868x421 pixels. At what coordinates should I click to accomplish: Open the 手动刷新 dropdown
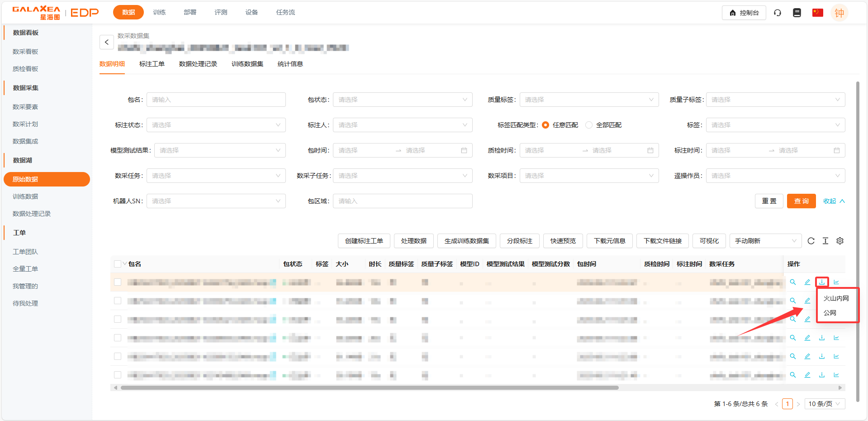coord(765,241)
